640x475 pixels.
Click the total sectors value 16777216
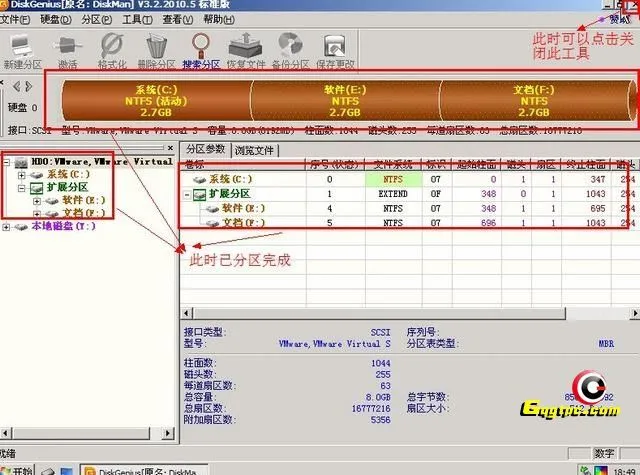371,408
